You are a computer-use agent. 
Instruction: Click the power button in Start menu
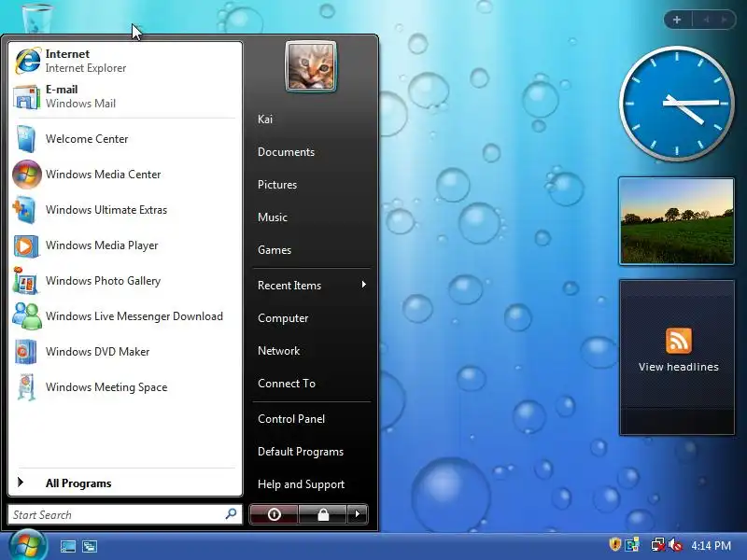[274, 514]
